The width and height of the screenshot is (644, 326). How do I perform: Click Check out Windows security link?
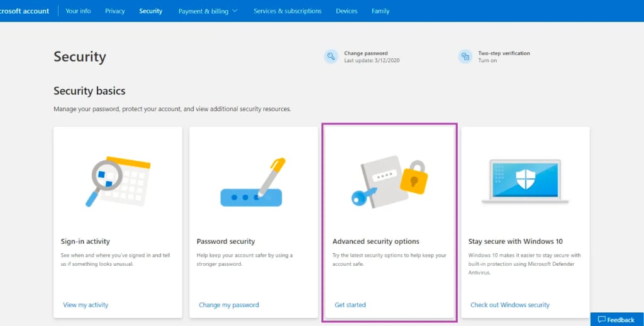click(x=509, y=305)
